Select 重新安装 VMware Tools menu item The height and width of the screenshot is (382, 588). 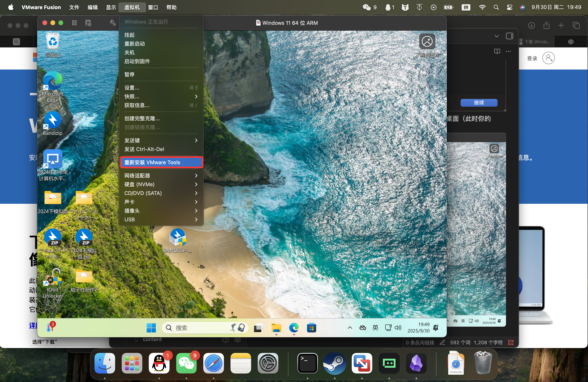[161, 162]
